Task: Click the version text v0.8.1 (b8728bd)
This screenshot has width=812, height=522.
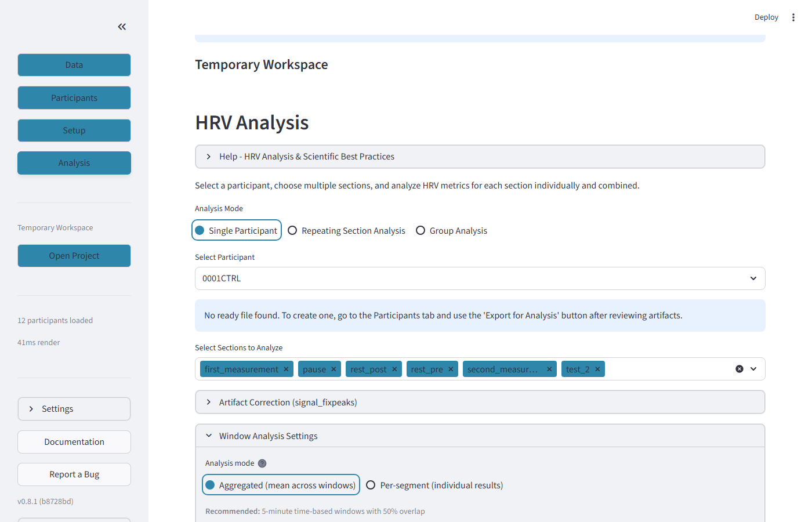Action: click(45, 501)
